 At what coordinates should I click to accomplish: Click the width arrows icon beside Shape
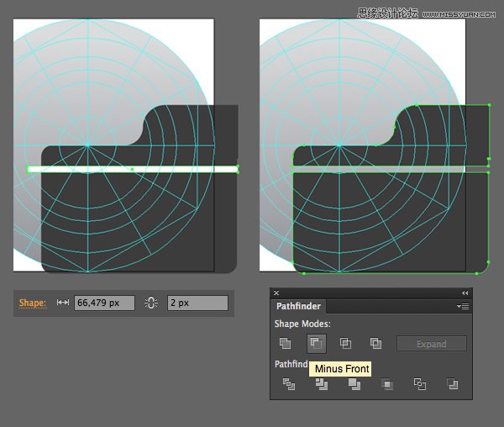pyautogui.click(x=63, y=303)
